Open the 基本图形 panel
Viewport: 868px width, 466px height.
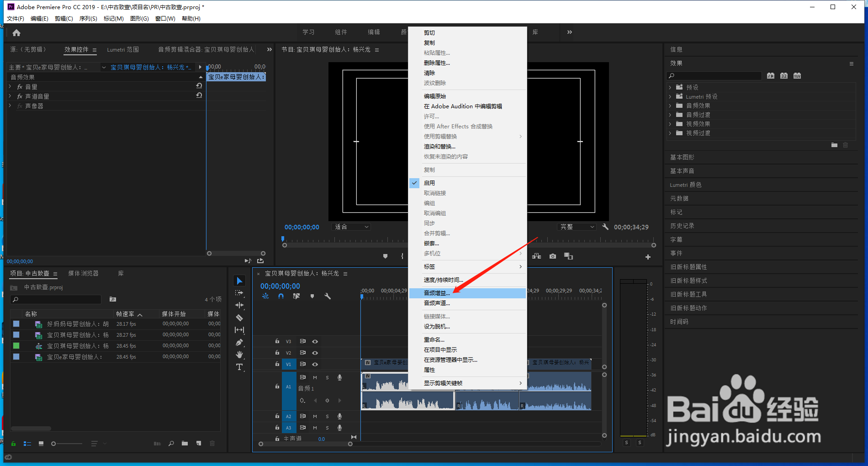682,157
